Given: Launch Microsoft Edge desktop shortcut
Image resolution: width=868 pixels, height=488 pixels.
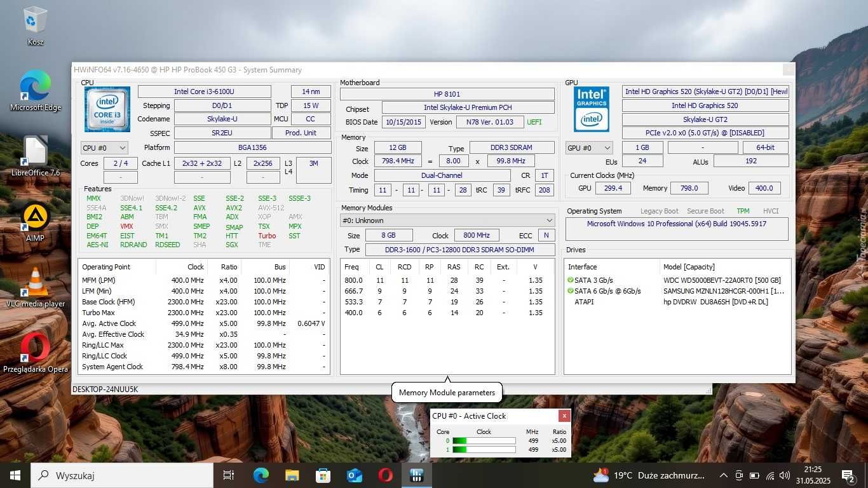Looking at the screenshot, I should coord(36,90).
